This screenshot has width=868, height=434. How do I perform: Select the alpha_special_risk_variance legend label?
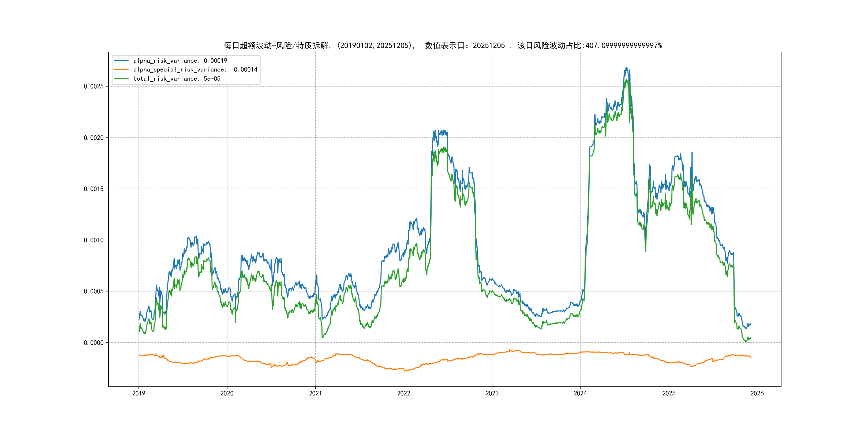tap(195, 69)
